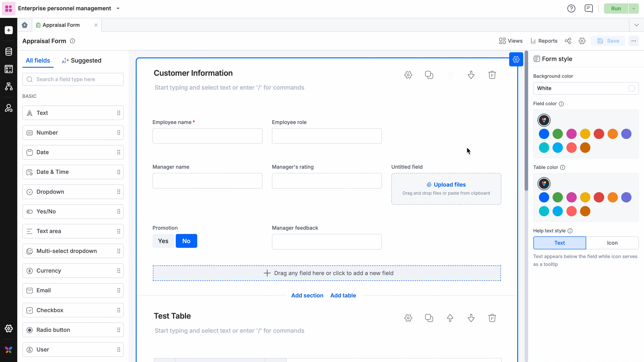
Task: Click the Field color info icon
Action: pos(561,104)
